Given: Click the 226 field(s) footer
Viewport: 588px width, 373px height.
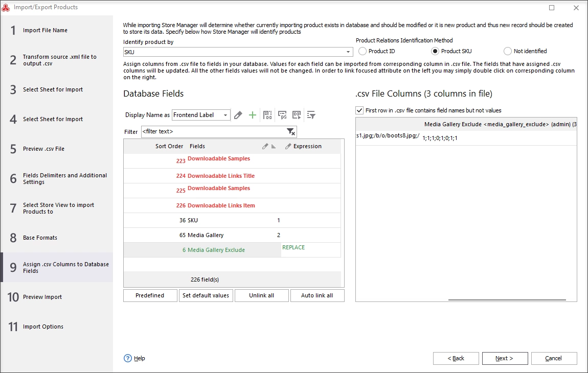Looking at the screenshot, I should [x=205, y=279].
